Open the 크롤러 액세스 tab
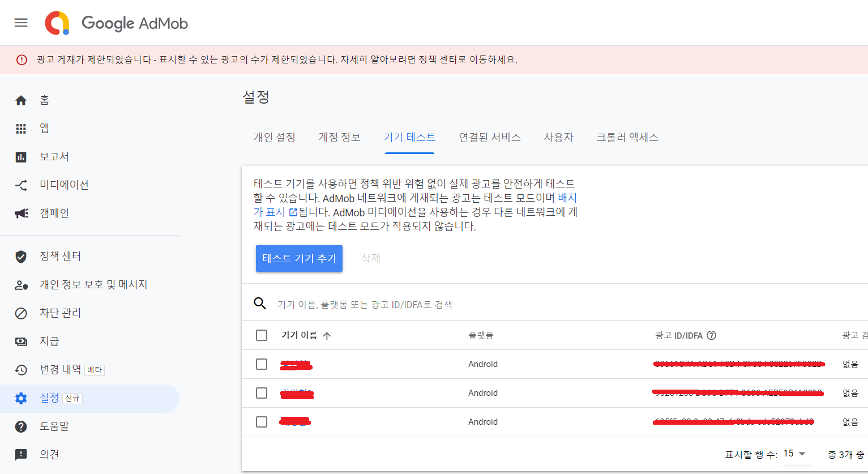The height and width of the screenshot is (474, 868). (627, 138)
